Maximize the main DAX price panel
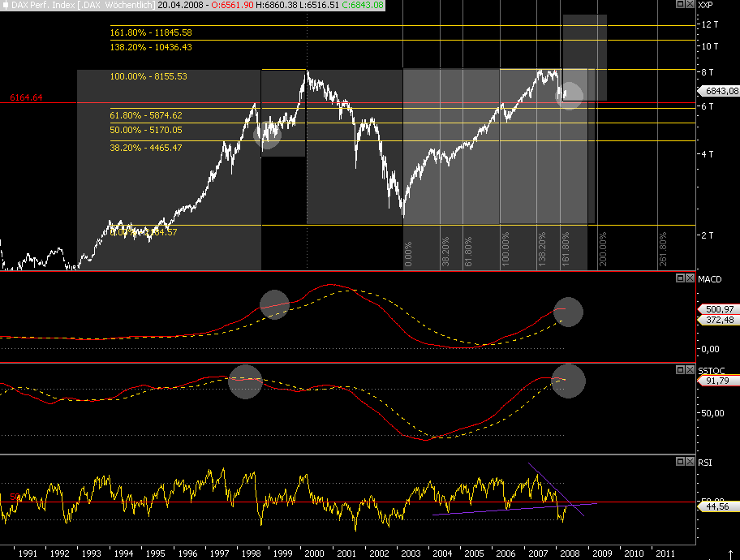 coord(680,4)
